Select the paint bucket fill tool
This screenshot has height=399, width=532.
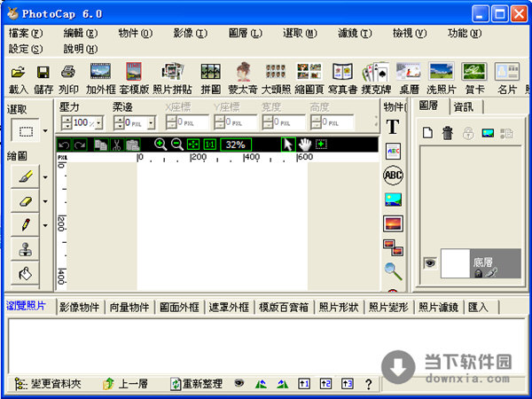pyautogui.click(x=25, y=273)
